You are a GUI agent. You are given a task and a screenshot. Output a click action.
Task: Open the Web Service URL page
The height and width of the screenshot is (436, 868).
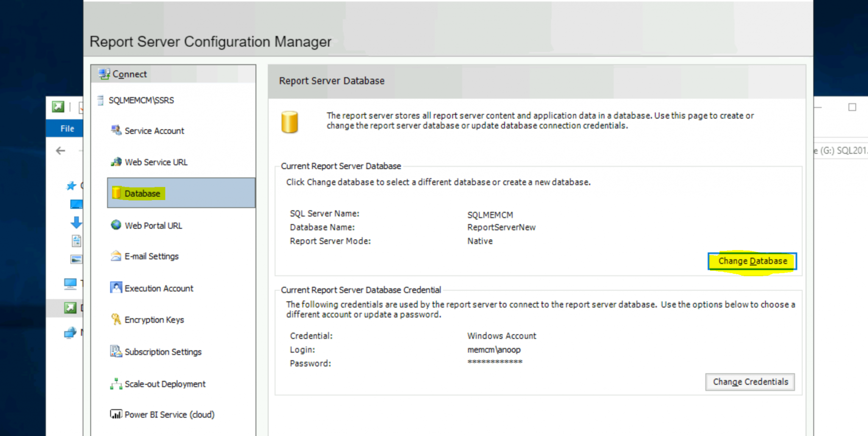coord(156,162)
